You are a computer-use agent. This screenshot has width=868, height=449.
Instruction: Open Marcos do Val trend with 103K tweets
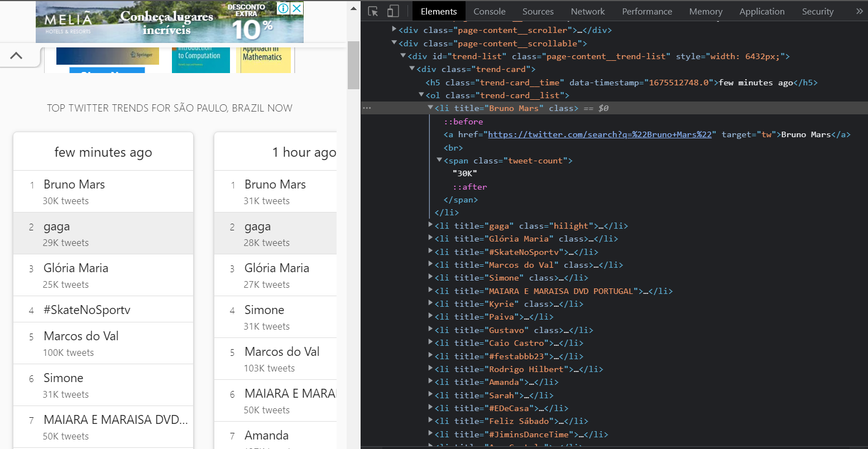point(282,352)
